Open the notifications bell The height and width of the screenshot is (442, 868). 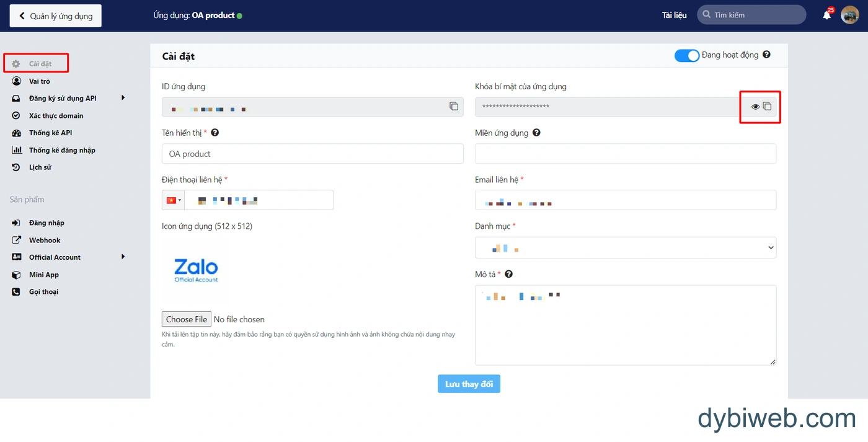tap(826, 15)
